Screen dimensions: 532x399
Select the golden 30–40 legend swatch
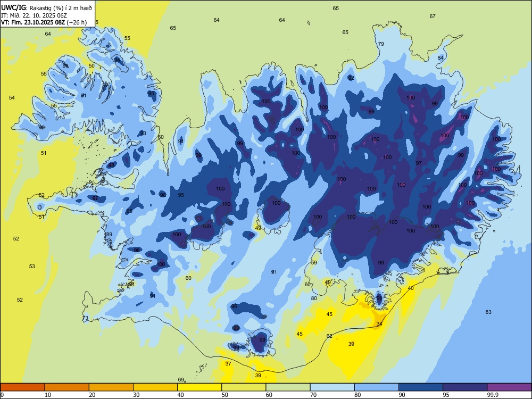coord(155,387)
